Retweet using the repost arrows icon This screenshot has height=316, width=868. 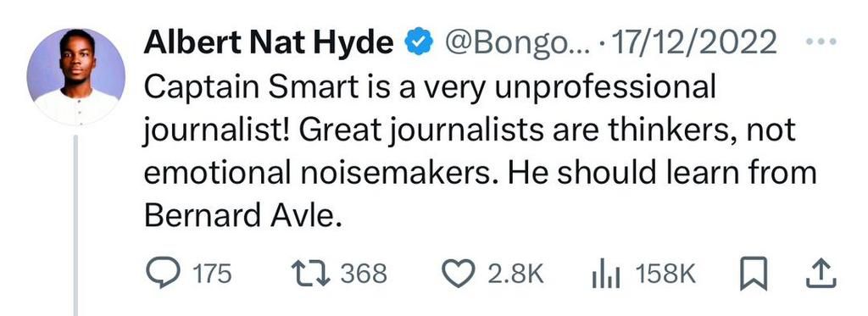pyautogui.click(x=311, y=274)
